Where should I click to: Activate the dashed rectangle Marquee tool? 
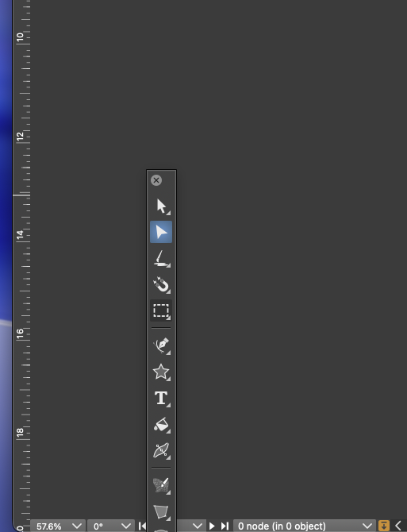161,310
